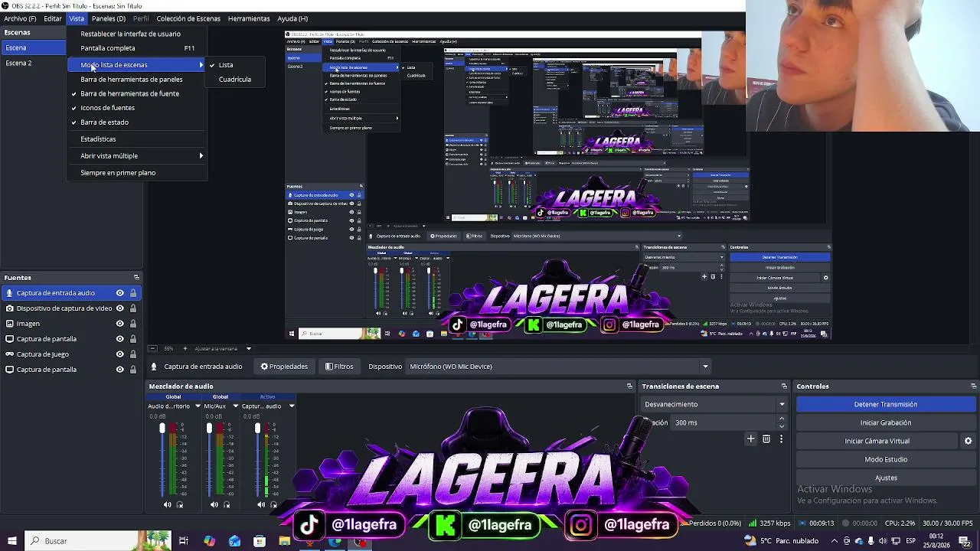
Task: Hide the Dispositivo de captura de video source
Action: coord(120,308)
